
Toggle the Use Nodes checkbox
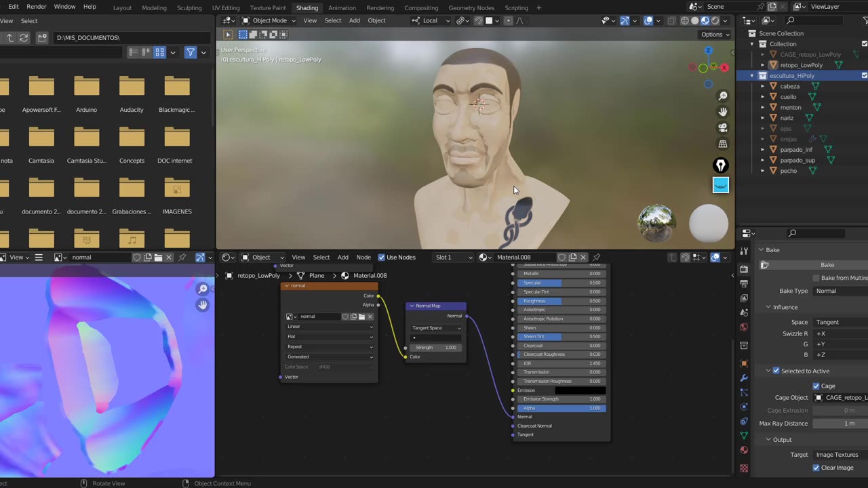pos(381,258)
